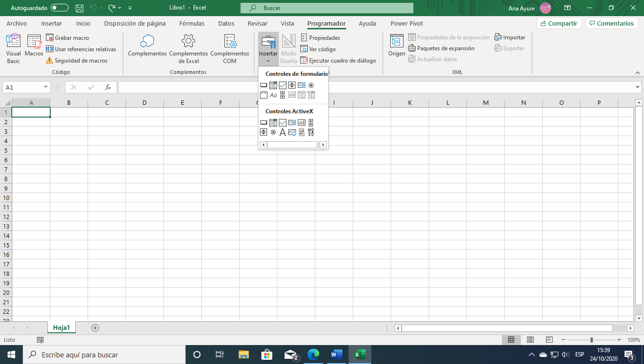Open the Archivo menu
644x364 pixels.
[17, 24]
